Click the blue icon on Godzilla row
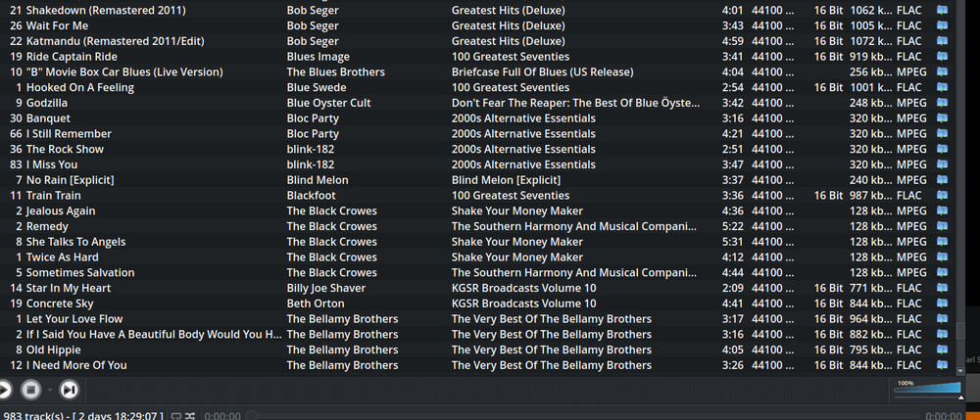The image size is (980, 420). [x=942, y=103]
